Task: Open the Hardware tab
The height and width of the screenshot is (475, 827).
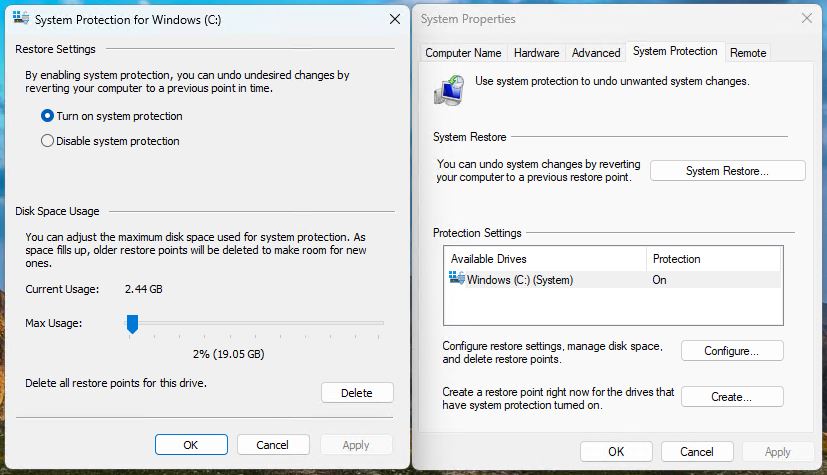Action: coord(536,53)
